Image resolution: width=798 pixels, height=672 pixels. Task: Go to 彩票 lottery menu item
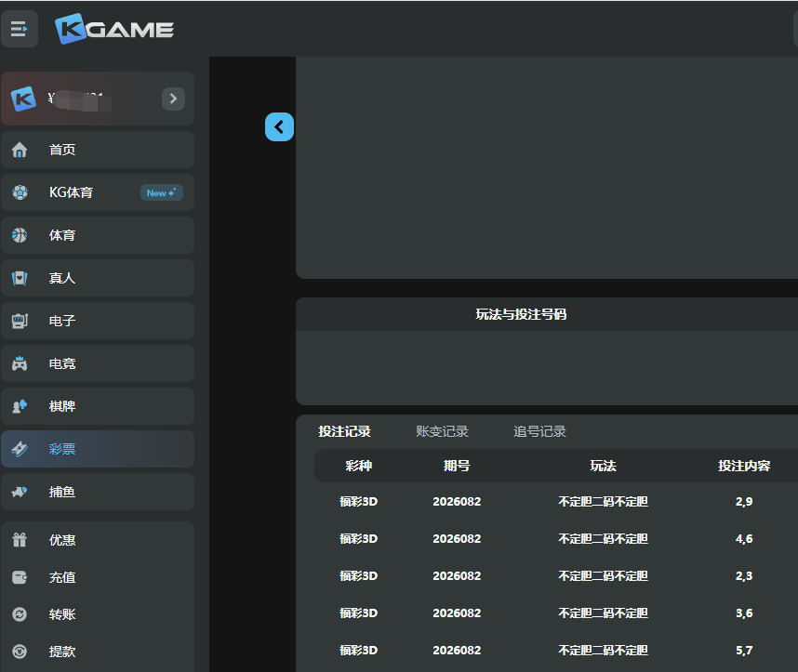click(62, 449)
